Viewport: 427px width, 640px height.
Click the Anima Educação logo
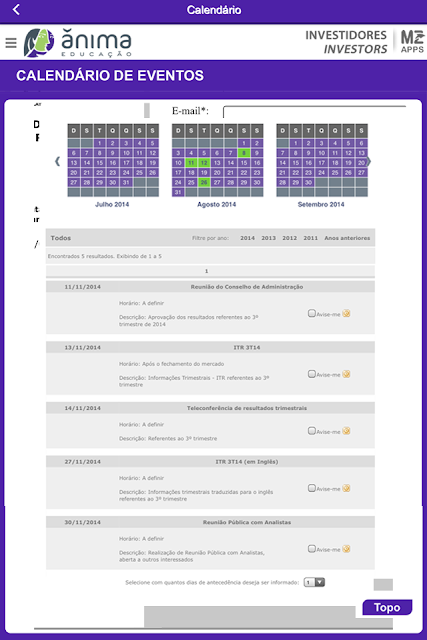click(x=78, y=42)
